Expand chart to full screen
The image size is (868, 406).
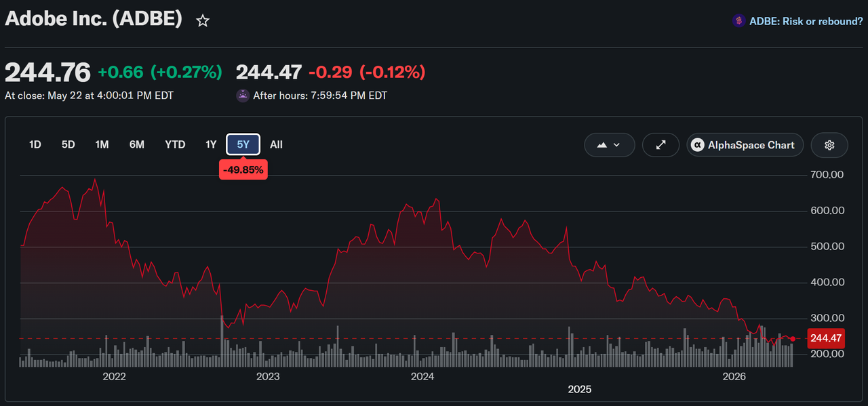661,145
